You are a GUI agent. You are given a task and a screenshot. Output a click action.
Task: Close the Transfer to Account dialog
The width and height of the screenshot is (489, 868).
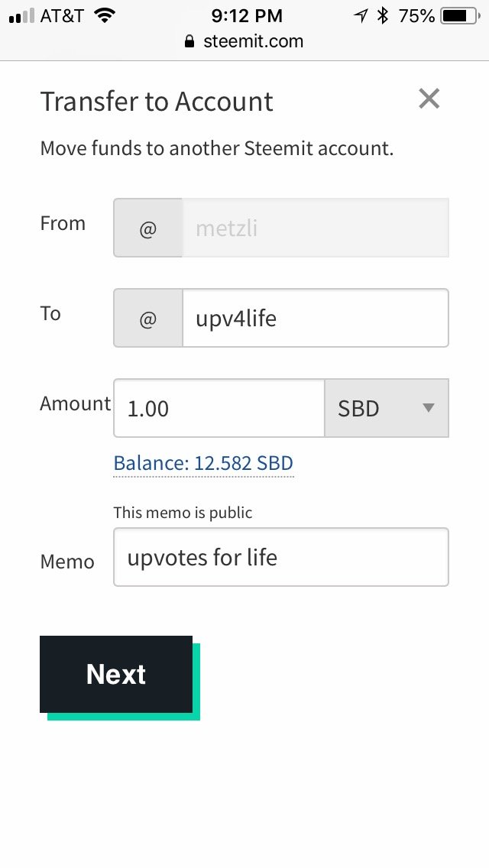coord(429,99)
